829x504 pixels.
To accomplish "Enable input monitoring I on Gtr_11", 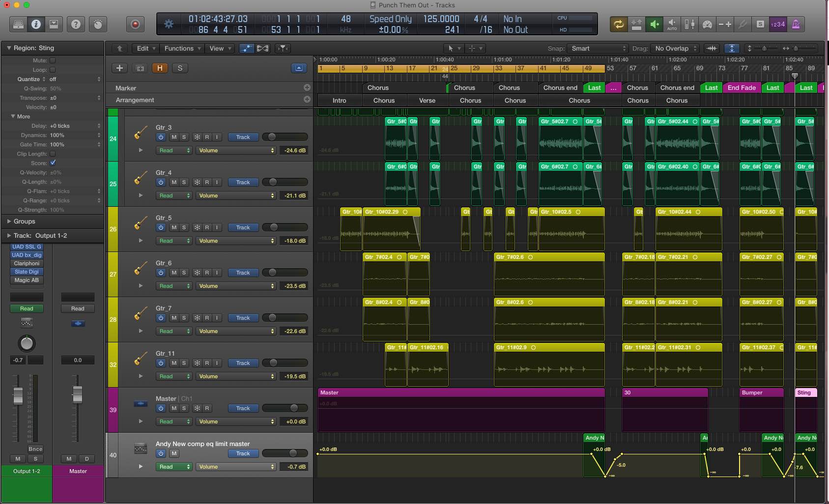I will 217,363.
